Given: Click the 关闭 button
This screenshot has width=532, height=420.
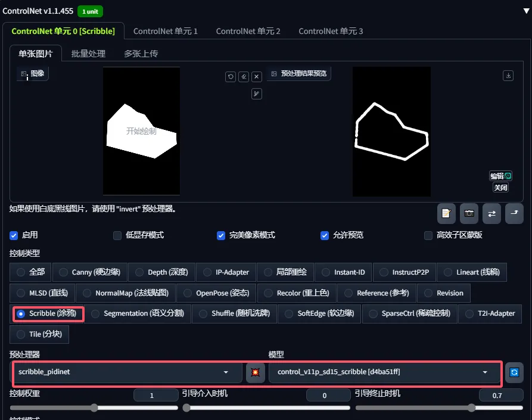Looking at the screenshot, I should pyautogui.click(x=500, y=188).
